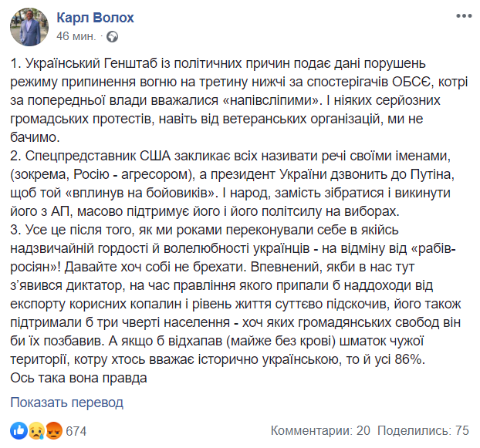Viewport: 480px width, 448px height.
Task: Click the crying Sad reaction icon
Action: point(35,430)
